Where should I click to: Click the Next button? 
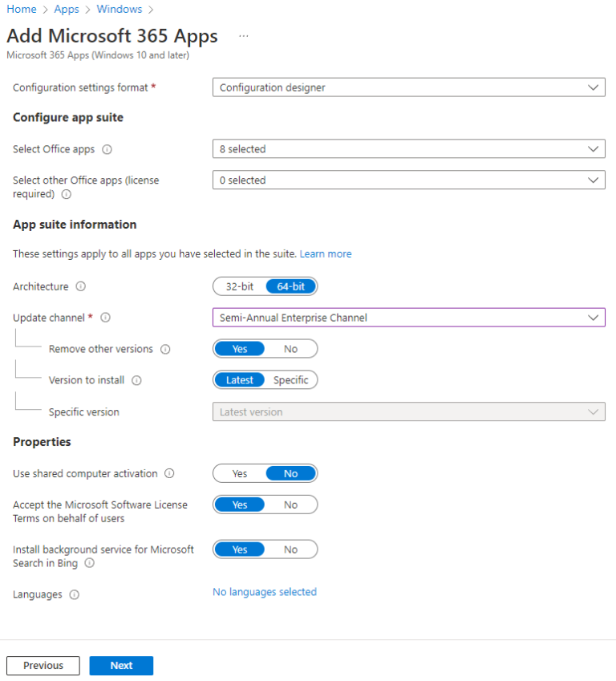tap(121, 665)
